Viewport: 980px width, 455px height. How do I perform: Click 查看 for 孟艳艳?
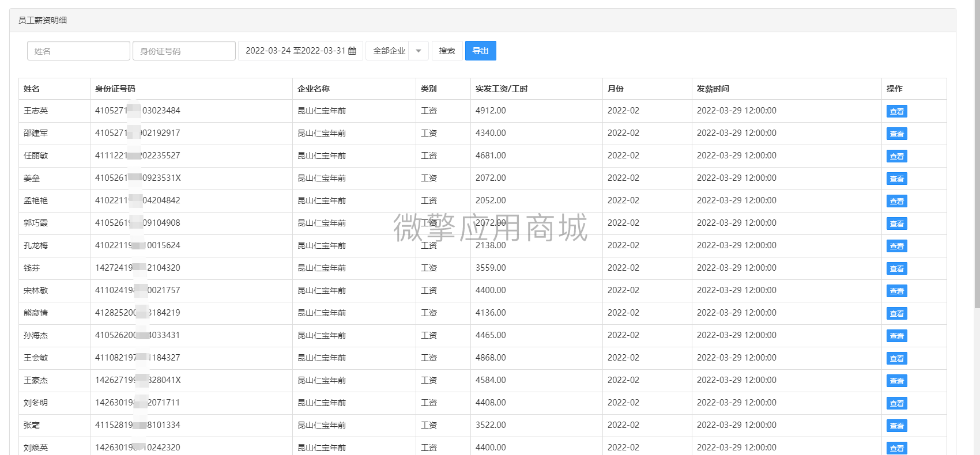point(896,201)
